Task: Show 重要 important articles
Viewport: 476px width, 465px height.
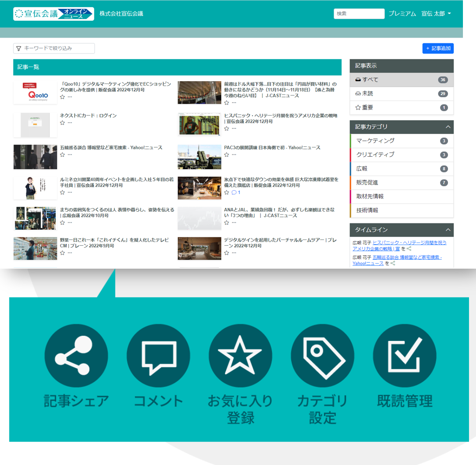Action: tap(401, 108)
